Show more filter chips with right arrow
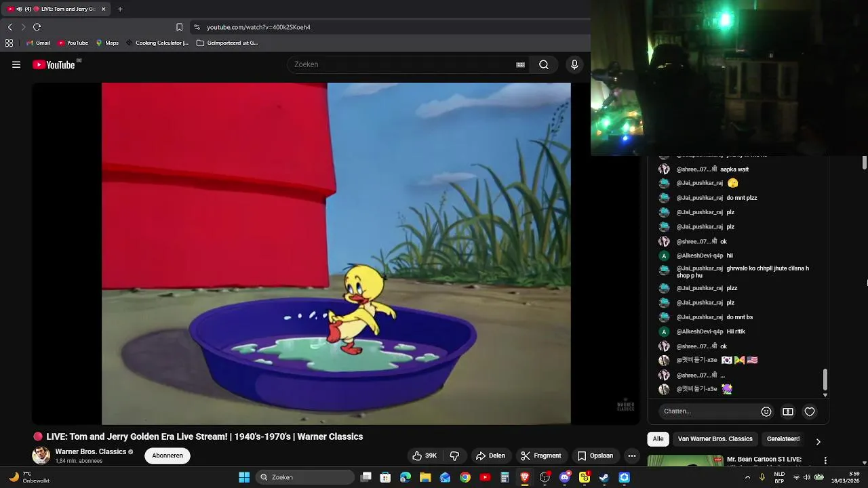This screenshot has width=868, height=488. tap(818, 441)
